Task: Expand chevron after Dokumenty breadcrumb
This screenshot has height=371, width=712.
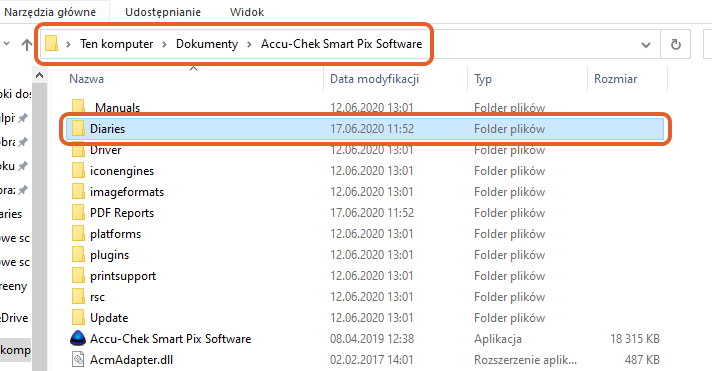Action: (x=249, y=44)
